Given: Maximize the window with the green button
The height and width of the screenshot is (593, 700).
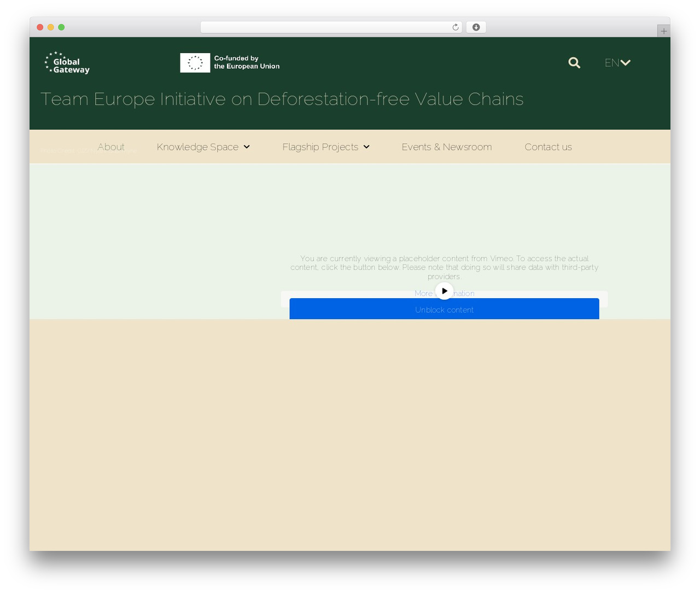Looking at the screenshot, I should (61, 27).
